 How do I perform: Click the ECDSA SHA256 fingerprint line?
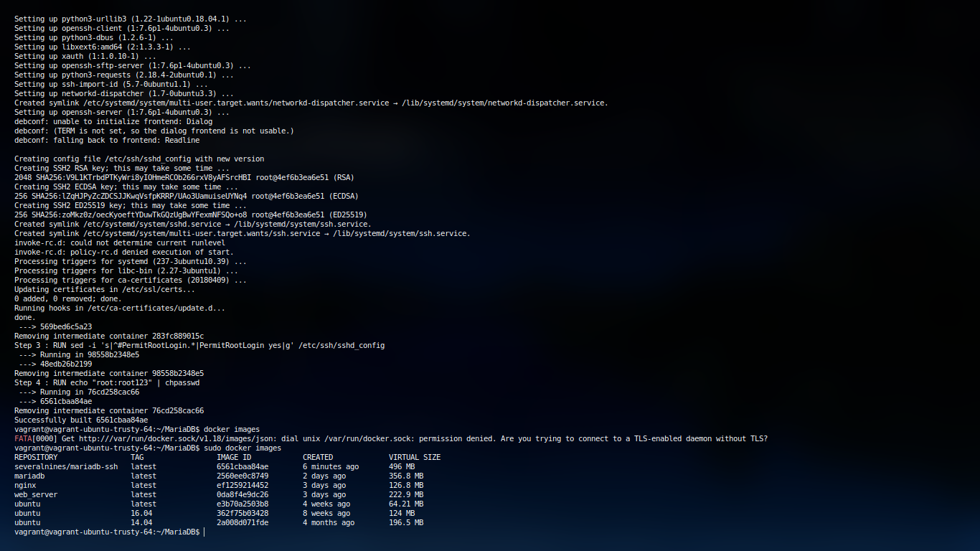click(187, 197)
